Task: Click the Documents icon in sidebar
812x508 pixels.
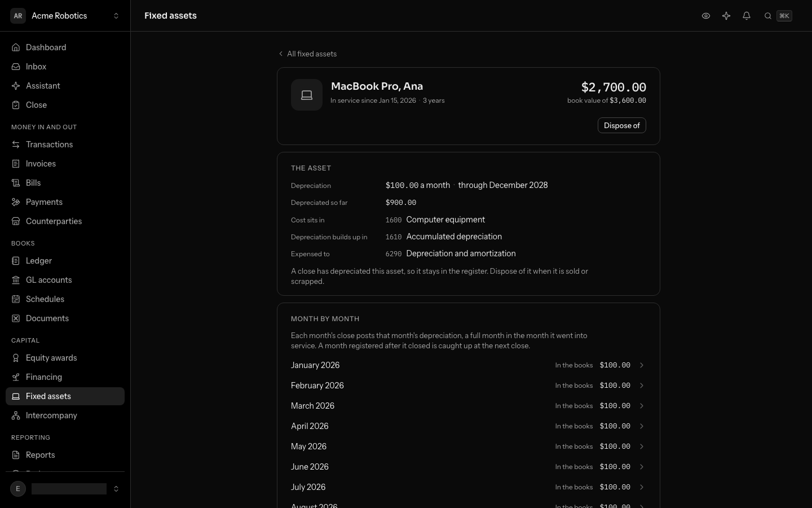Action: pyautogui.click(x=16, y=318)
